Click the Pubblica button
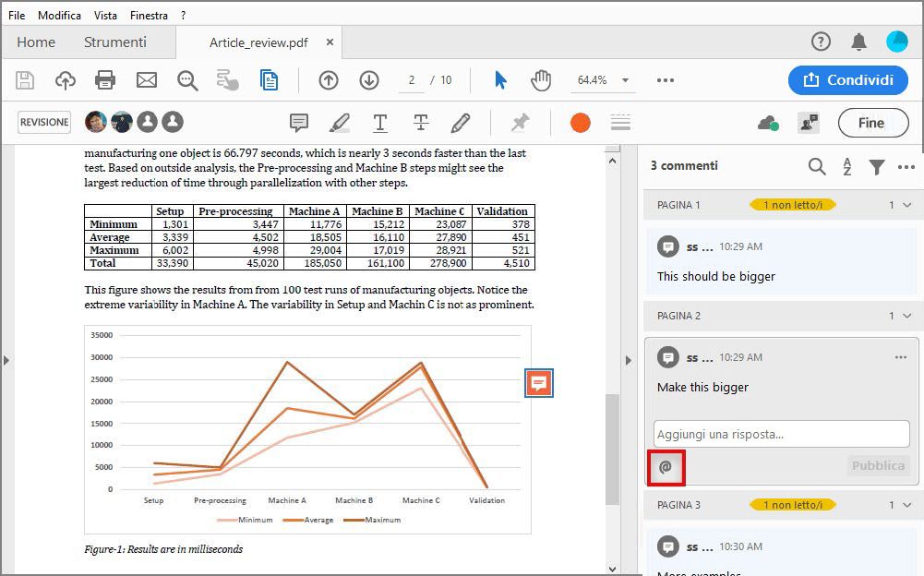Viewport: 924px width, 576px height. coord(878,466)
